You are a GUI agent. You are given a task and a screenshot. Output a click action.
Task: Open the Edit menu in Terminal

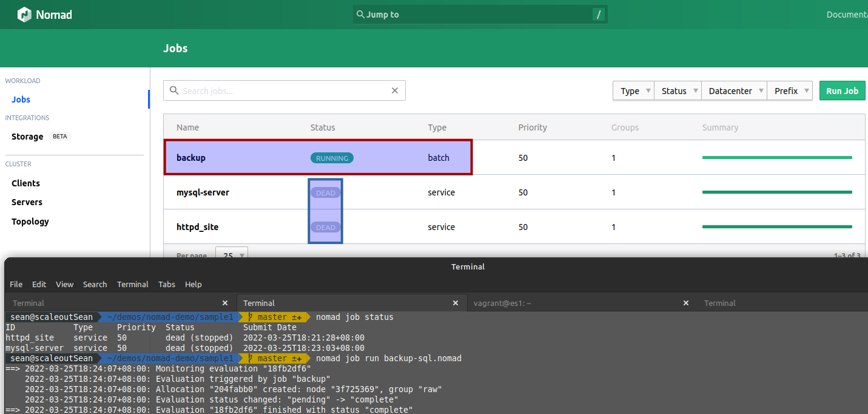(x=39, y=284)
